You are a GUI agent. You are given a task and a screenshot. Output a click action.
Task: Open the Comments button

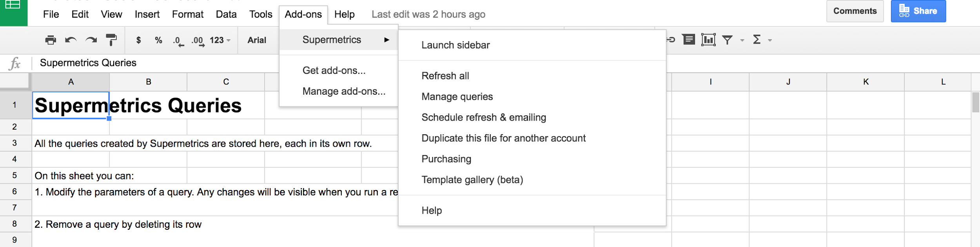tap(855, 11)
